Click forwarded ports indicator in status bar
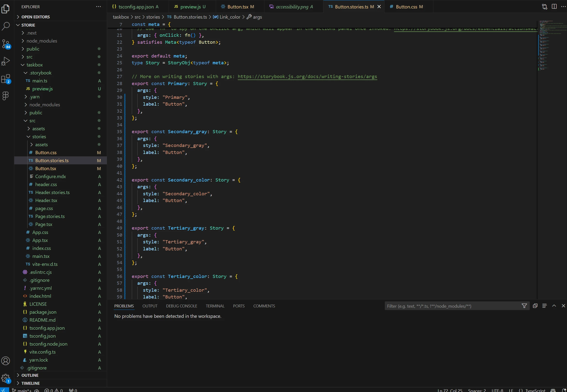This screenshot has height=392, width=567. (x=73, y=390)
